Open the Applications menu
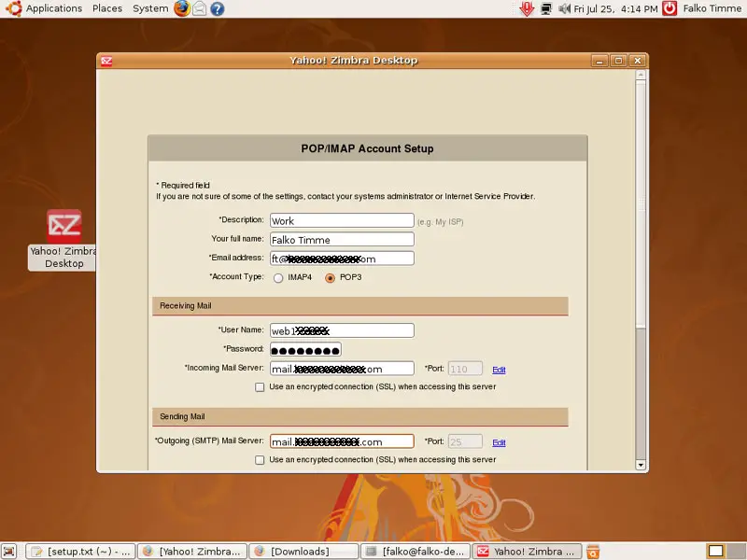Image resolution: width=747 pixels, height=560 pixels. coord(54,8)
